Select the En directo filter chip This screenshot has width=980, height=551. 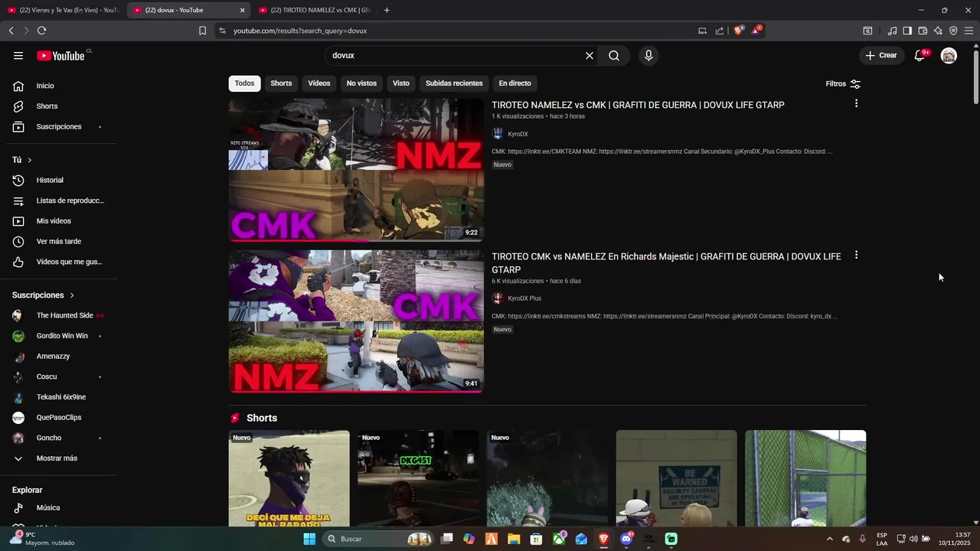(514, 83)
